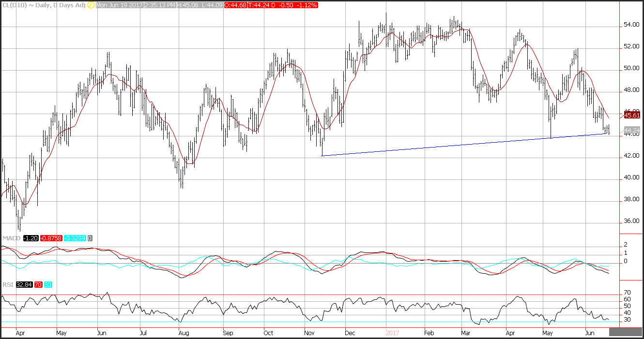The width and height of the screenshot is (644, 339).
Task: Click the open price box O:44.68
Action: tap(235, 5)
